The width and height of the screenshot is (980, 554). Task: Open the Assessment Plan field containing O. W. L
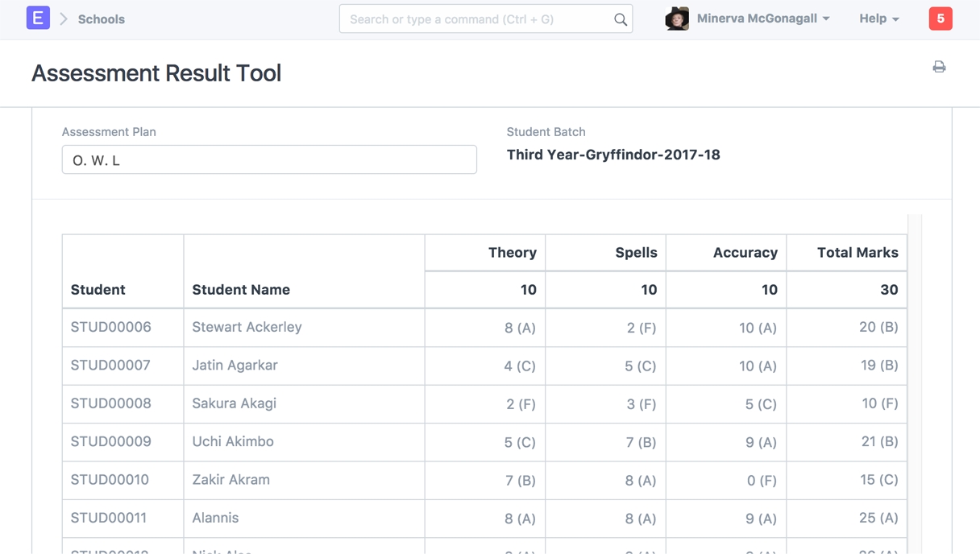tap(269, 159)
